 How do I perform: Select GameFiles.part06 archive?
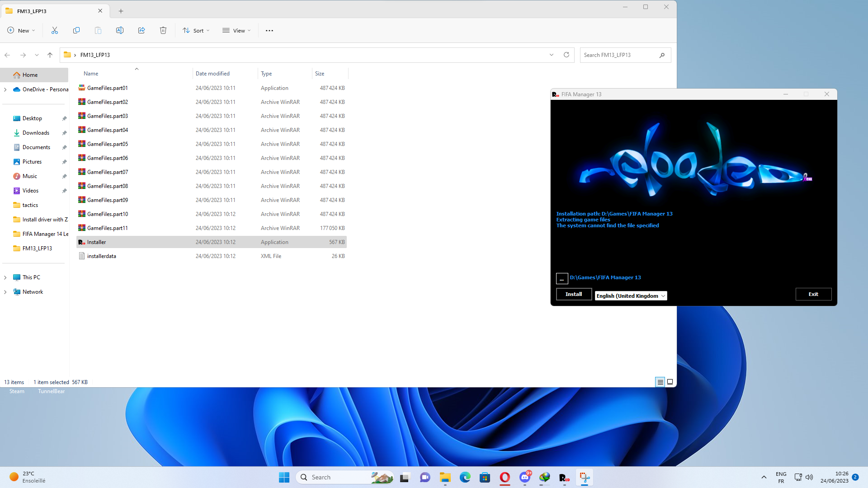coord(212,158)
